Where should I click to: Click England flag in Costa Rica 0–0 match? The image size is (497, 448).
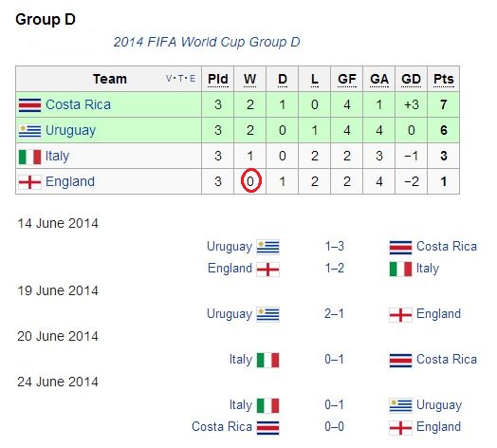tap(400, 428)
